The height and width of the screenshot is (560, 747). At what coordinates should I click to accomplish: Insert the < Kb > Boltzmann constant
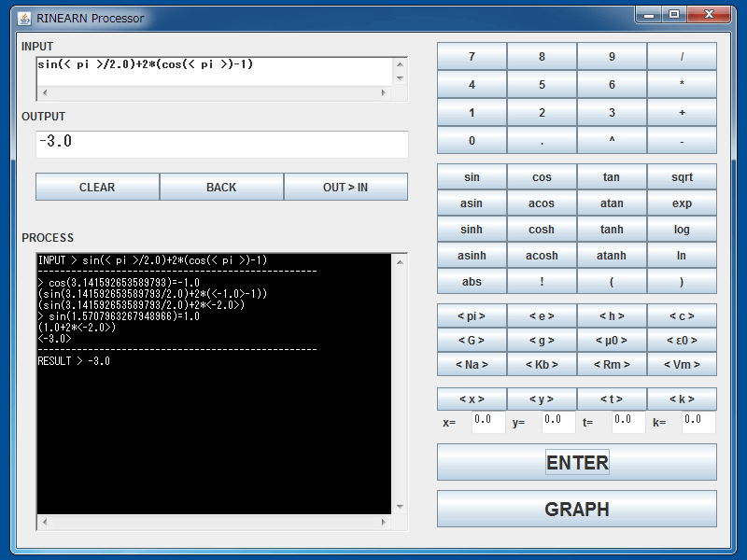pyautogui.click(x=542, y=365)
